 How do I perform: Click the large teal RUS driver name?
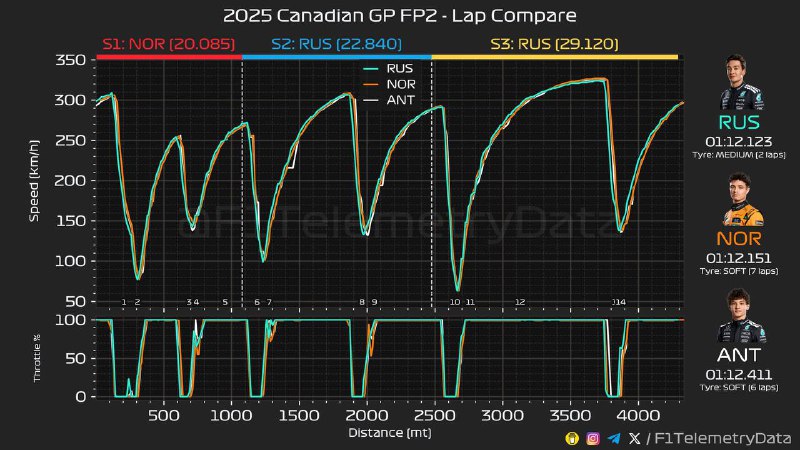pos(739,122)
